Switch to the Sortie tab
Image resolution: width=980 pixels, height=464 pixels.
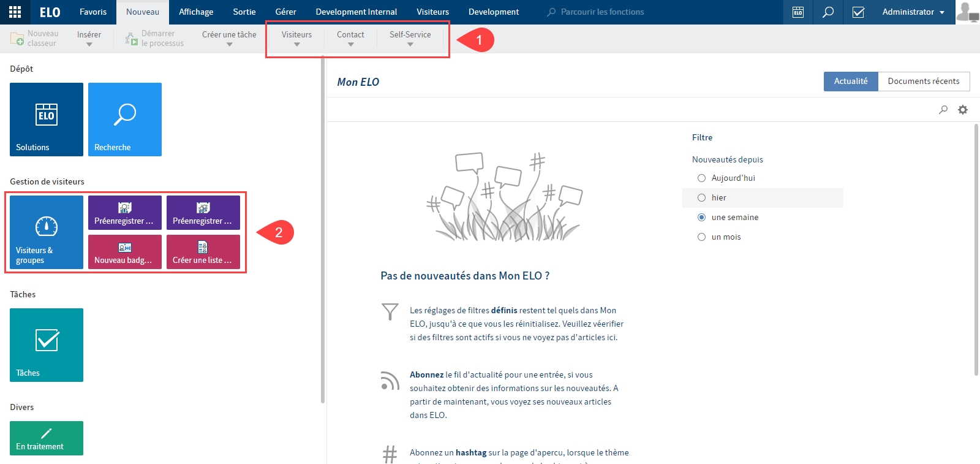click(244, 12)
